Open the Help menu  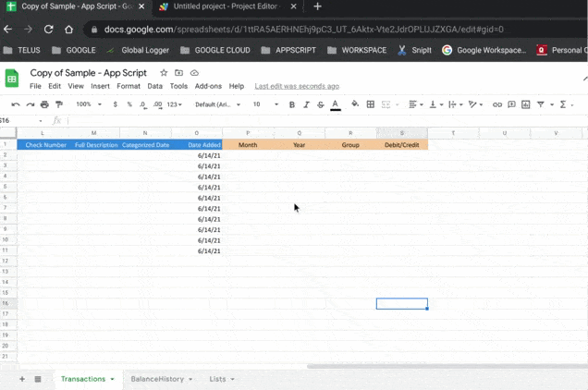(237, 86)
